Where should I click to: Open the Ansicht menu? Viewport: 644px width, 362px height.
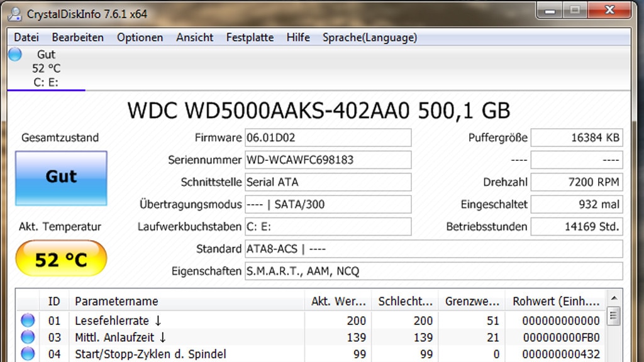point(195,37)
